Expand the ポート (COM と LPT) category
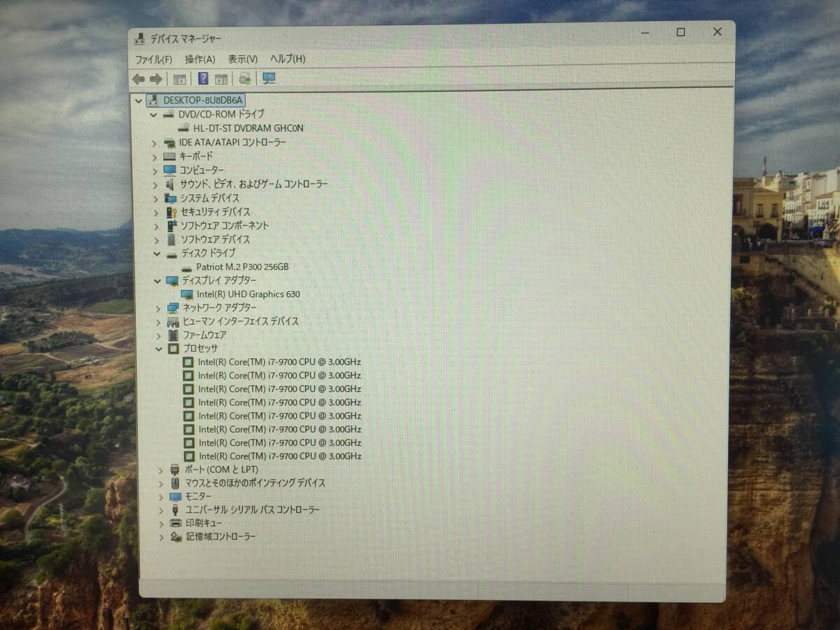Viewport: 840px width, 630px height. point(160,470)
